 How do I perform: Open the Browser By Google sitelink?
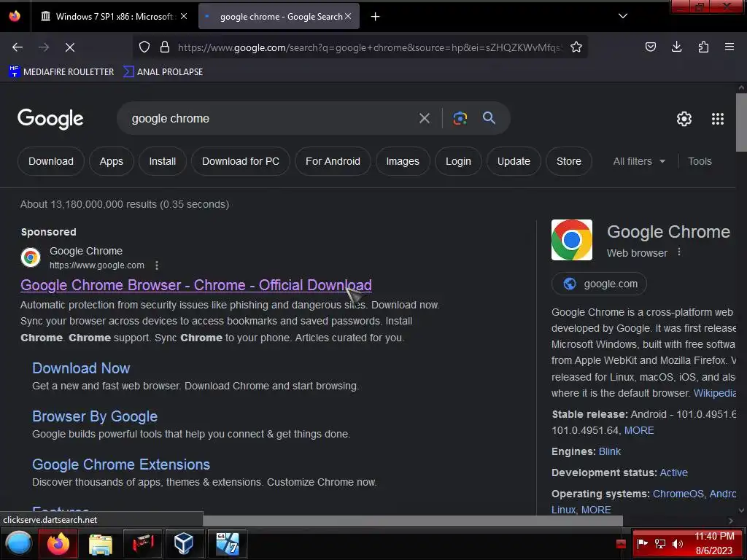point(95,416)
